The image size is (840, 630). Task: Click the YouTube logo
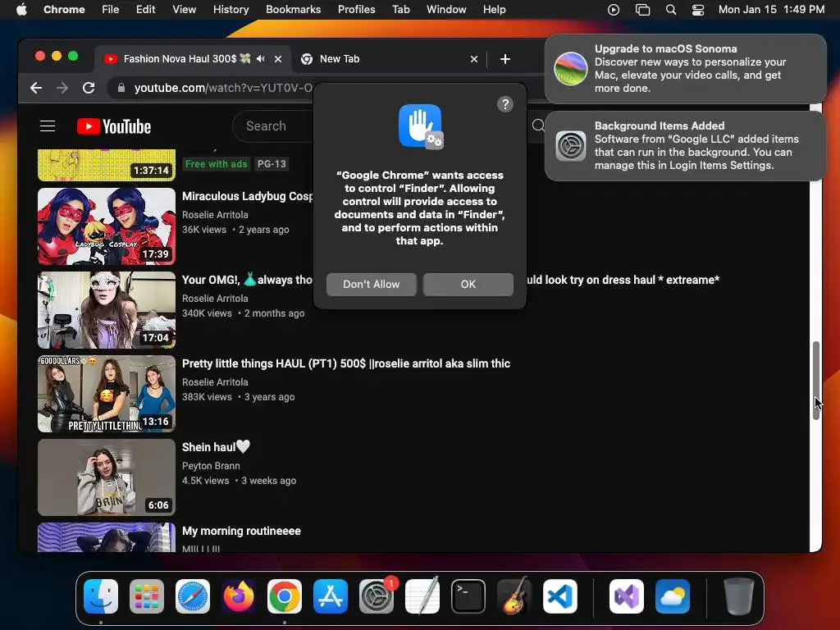[113, 126]
